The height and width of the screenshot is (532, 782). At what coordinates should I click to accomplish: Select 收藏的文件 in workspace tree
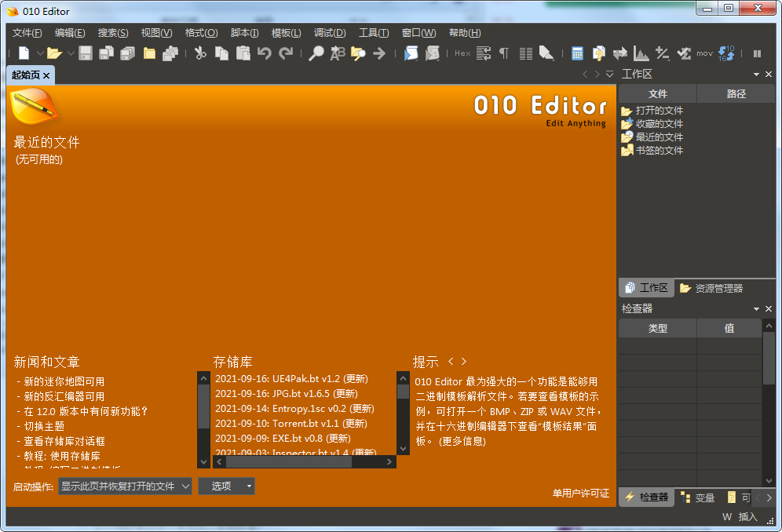[x=652, y=124]
